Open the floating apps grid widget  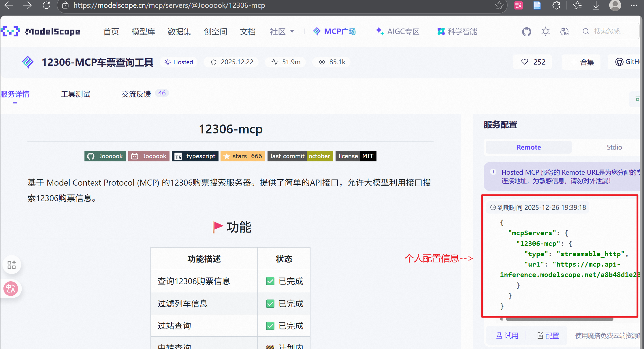[x=12, y=265]
